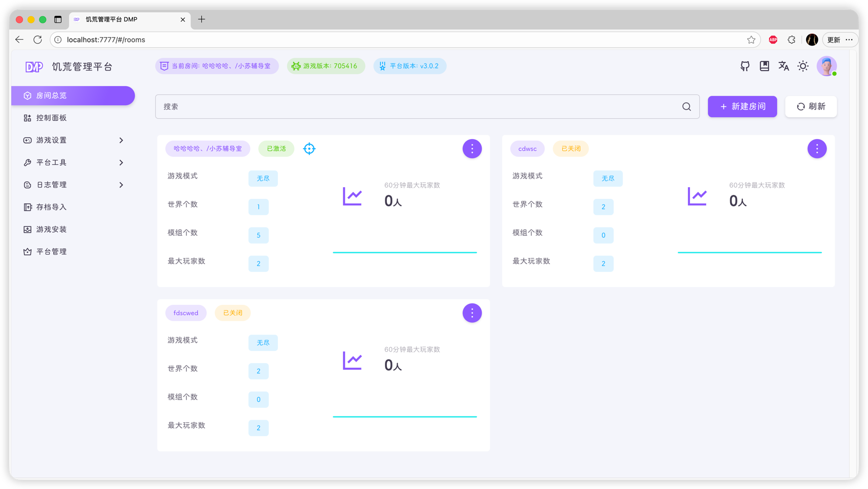The height and width of the screenshot is (489, 868).
Task: Open the documentation book icon
Action: coord(764,66)
